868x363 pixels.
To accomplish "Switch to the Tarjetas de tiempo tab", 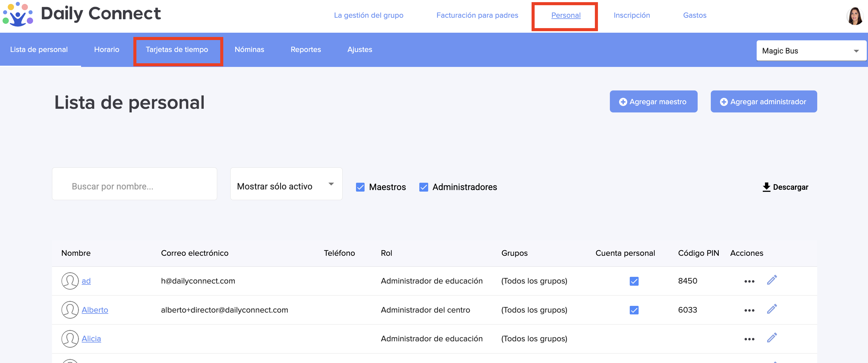I will point(177,50).
